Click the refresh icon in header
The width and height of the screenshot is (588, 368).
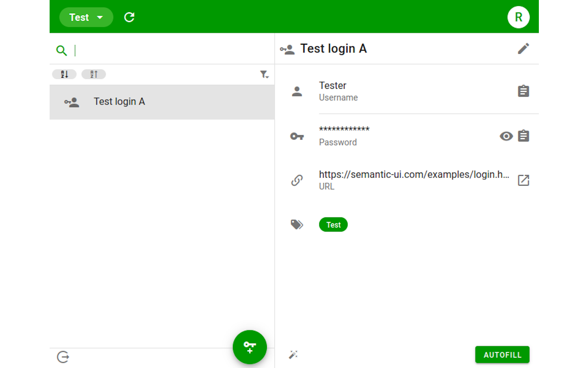130,17
